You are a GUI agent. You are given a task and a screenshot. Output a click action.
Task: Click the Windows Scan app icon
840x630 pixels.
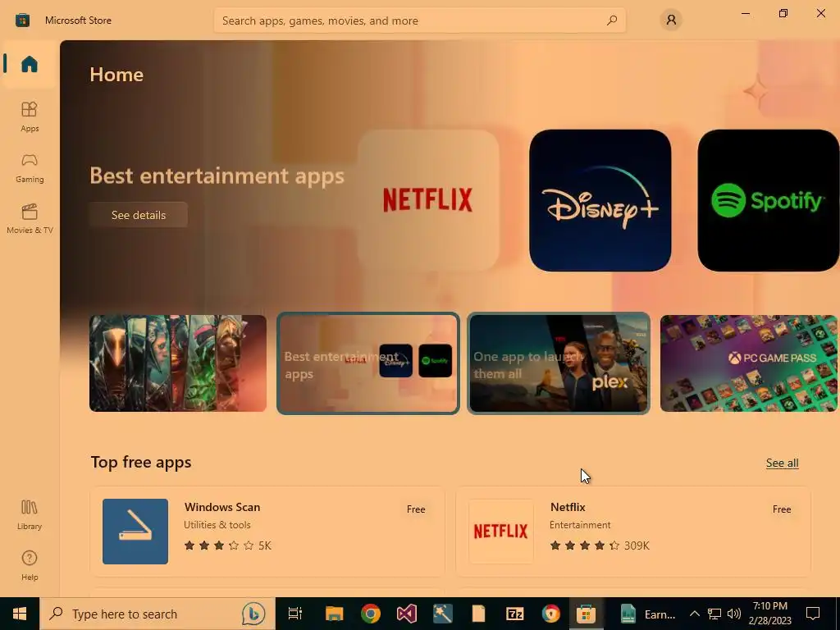tap(135, 532)
